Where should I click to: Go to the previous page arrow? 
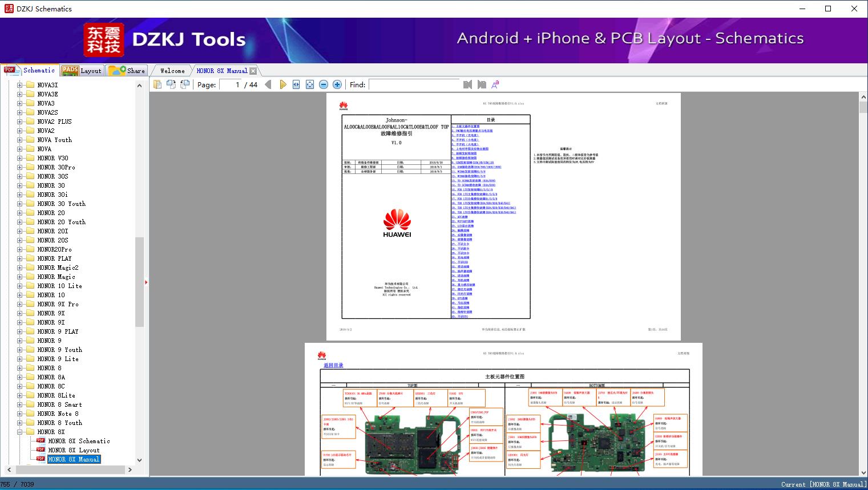268,84
